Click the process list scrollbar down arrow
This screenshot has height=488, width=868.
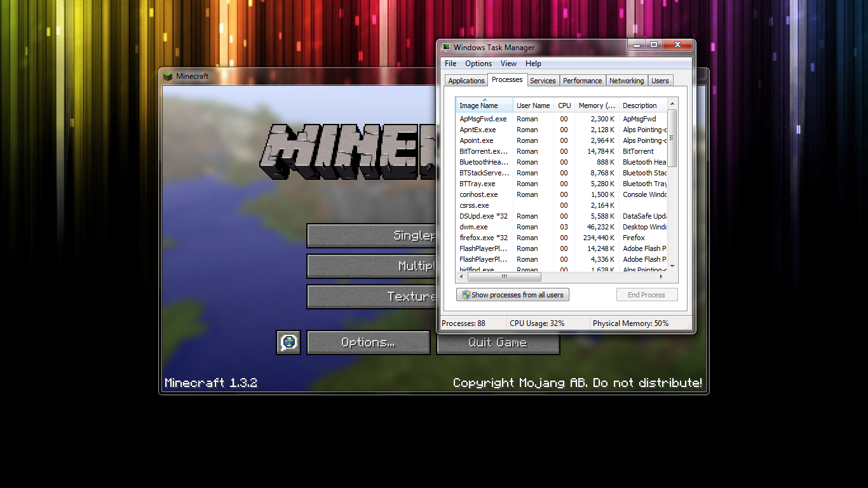pos(672,268)
